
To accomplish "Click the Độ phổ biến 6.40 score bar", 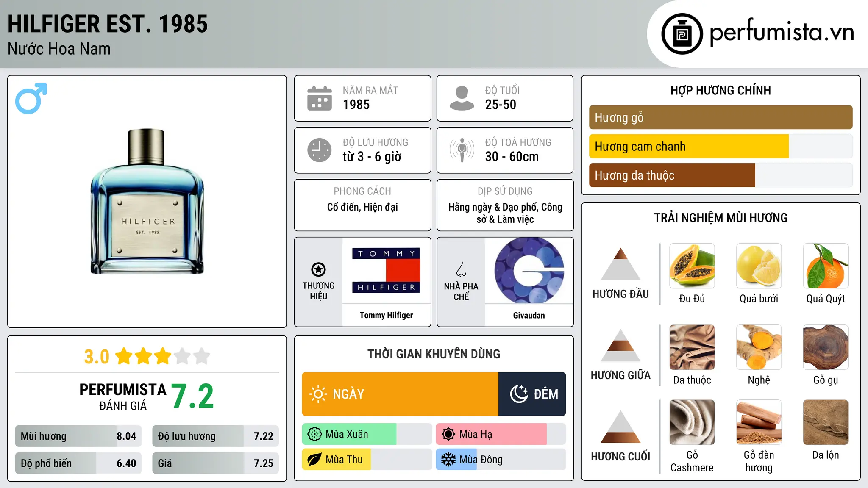I will pos(78,463).
